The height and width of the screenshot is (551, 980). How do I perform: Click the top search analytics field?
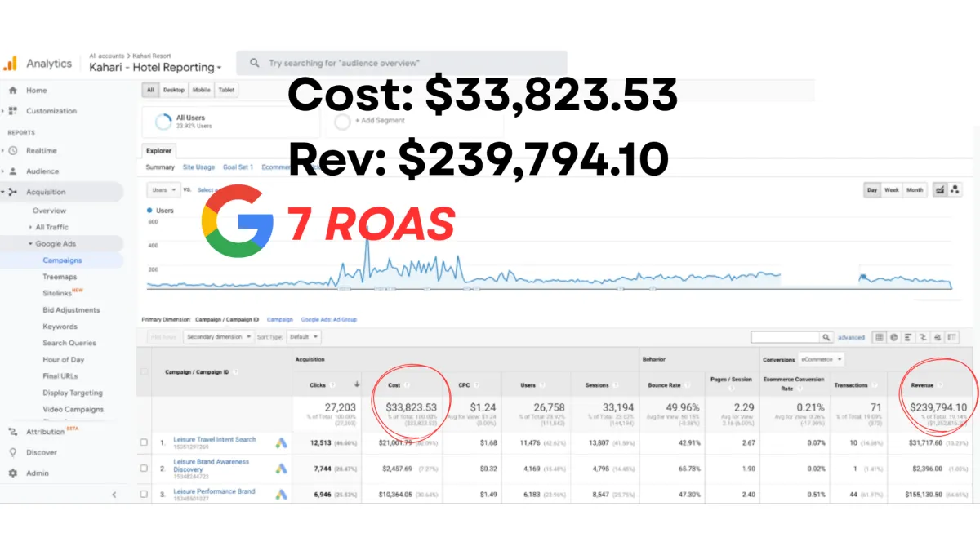tap(402, 63)
